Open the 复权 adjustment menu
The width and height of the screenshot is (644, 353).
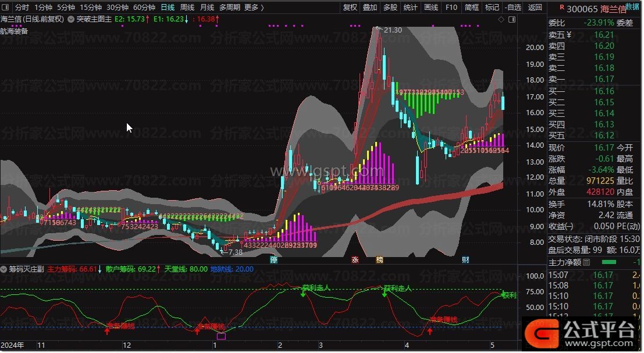(x=350, y=8)
